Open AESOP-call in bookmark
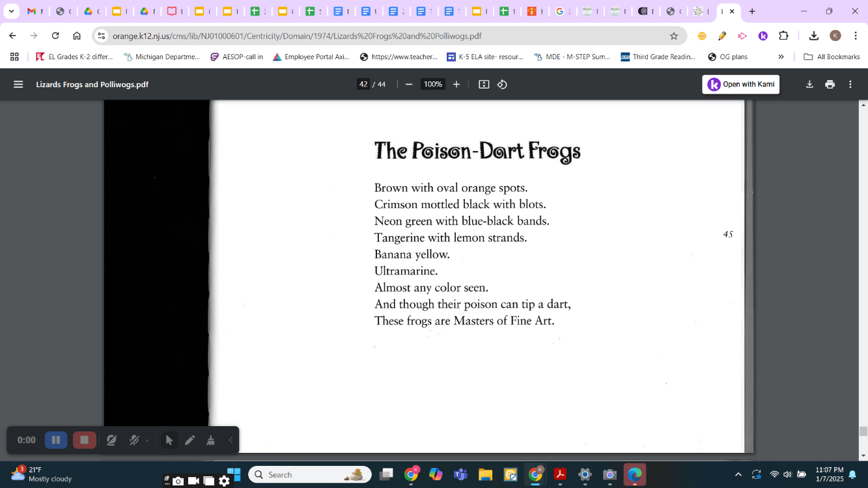The width and height of the screenshot is (868, 488). click(x=236, y=57)
